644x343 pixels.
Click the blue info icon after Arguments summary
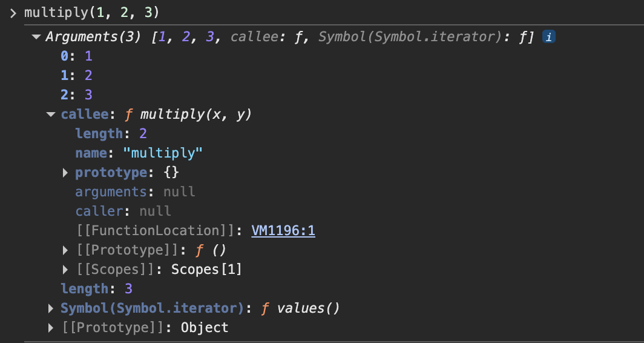(x=549, y=37)
